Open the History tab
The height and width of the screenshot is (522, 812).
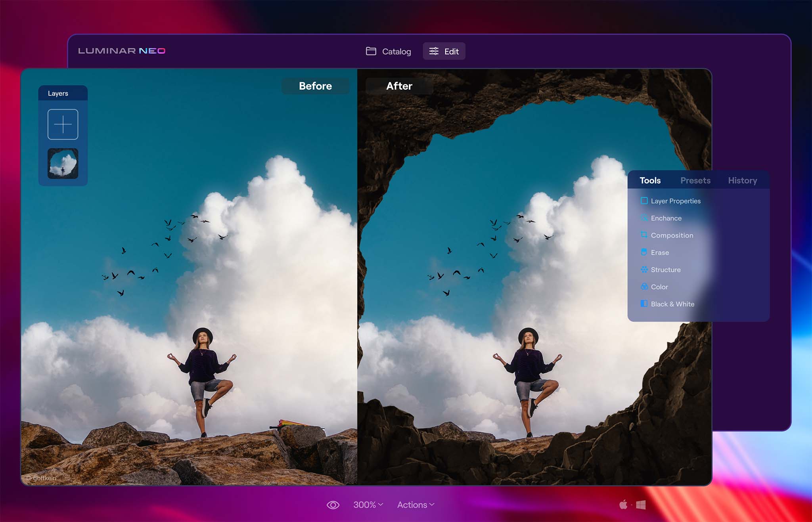(x=742, y=181)
